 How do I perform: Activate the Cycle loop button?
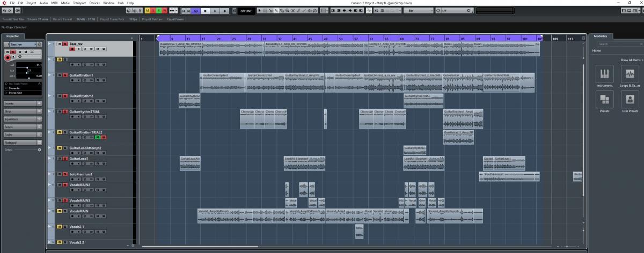[196, 11]
